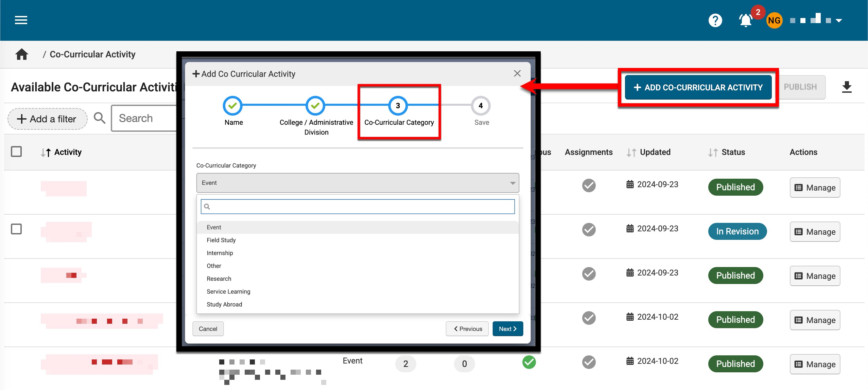Click the help question mark icon
The image size is (868, 390).
pos(715,20)
